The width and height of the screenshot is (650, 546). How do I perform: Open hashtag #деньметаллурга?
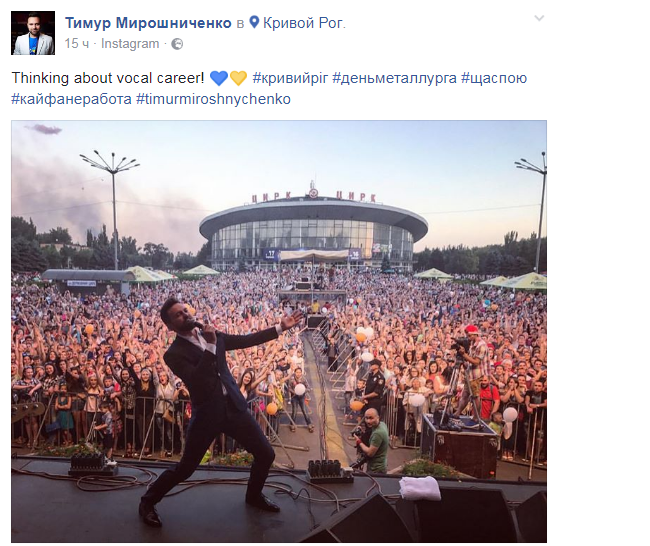[394, 78]
